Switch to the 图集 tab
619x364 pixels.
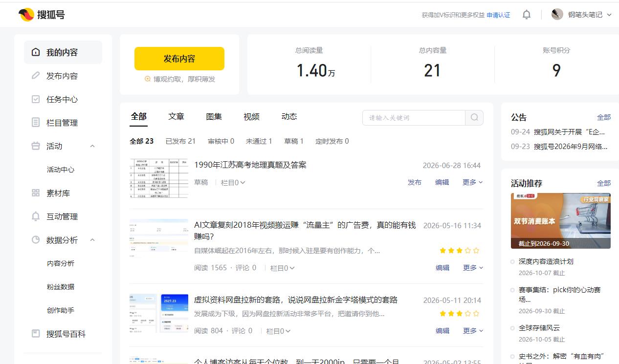point(214,116)
